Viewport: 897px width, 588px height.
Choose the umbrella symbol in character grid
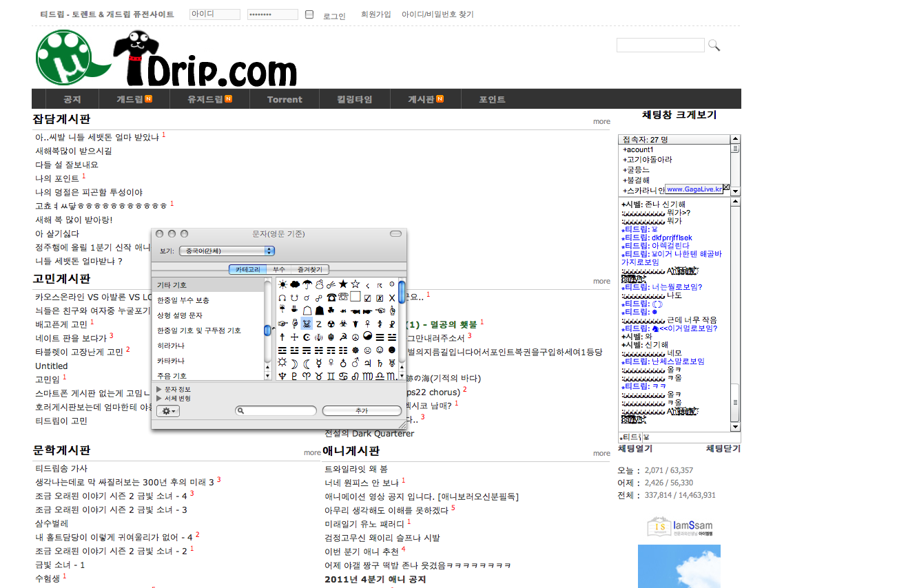pos(307,284)
